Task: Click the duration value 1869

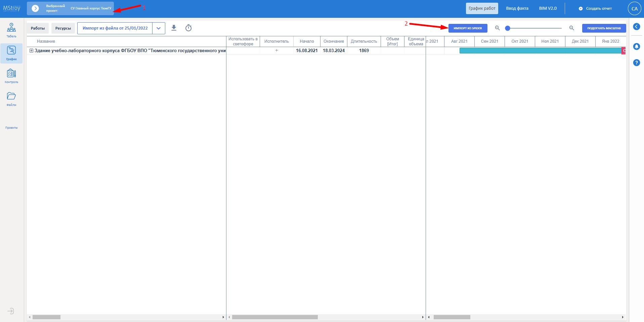Action: 364,50
